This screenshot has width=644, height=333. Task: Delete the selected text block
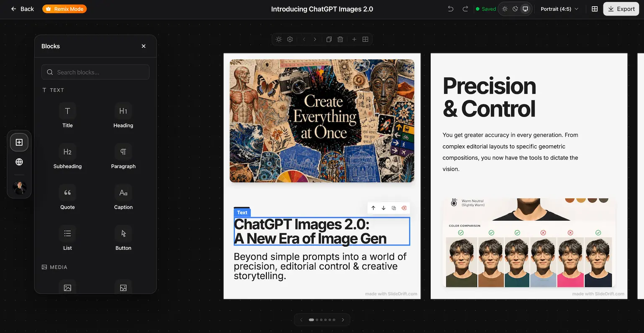coord(404,208)
